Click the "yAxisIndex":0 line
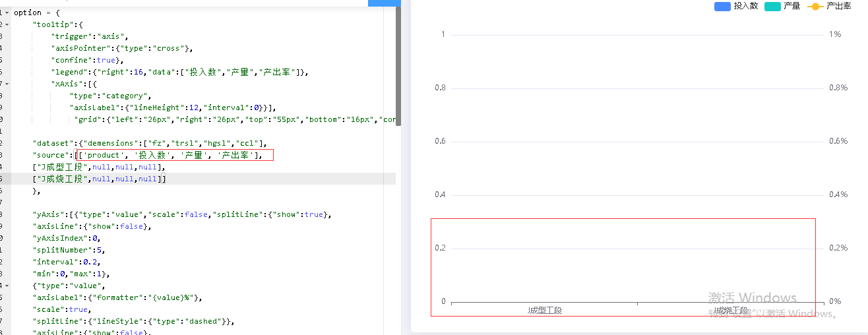 (x=67, y=239)
